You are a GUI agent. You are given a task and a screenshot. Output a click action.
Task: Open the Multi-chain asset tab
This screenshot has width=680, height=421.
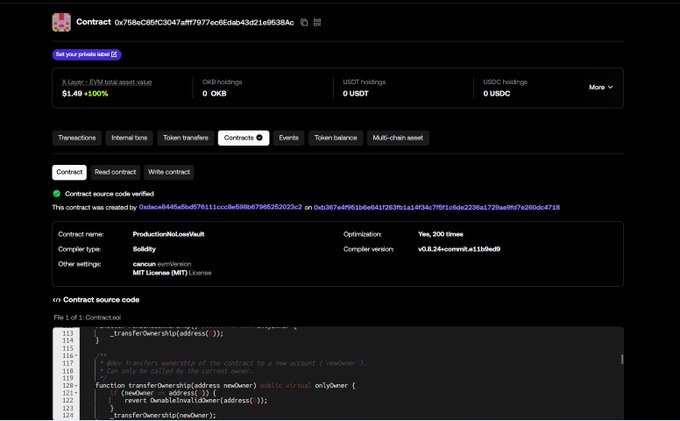point(398,138)
